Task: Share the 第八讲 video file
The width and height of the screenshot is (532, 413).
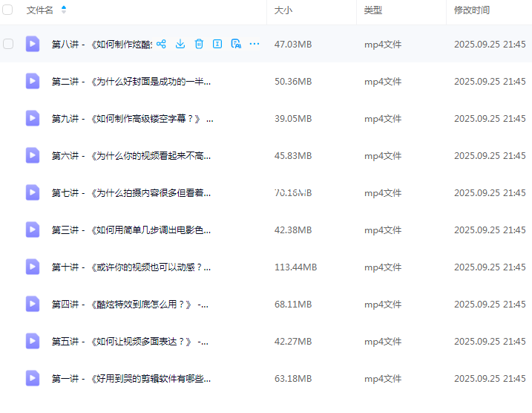Action: click(x=161, y=44)
